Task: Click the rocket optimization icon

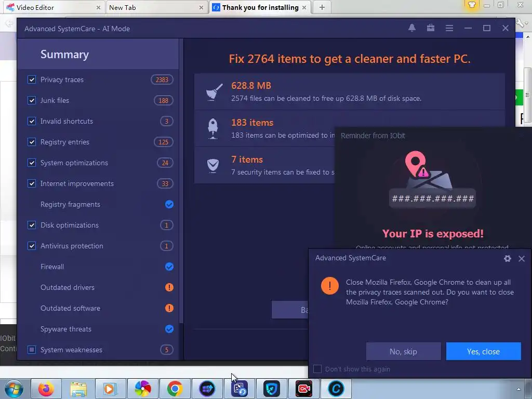Action: (x=212, y=129)
